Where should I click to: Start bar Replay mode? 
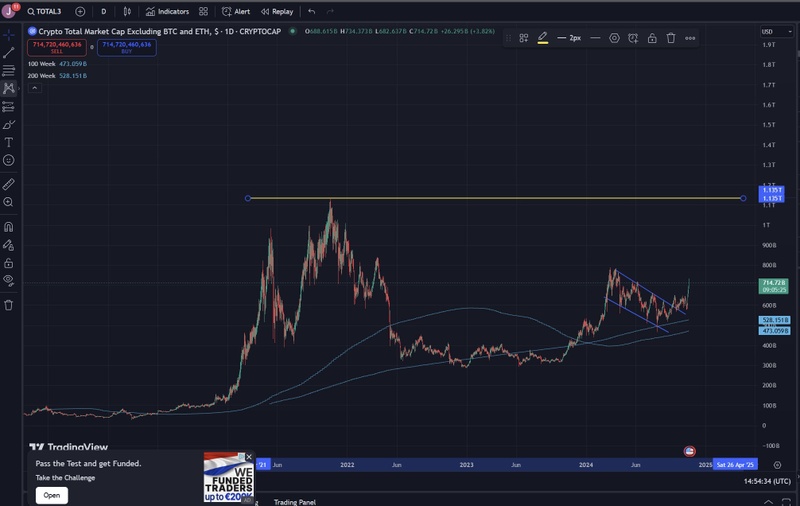pos(277,11)
